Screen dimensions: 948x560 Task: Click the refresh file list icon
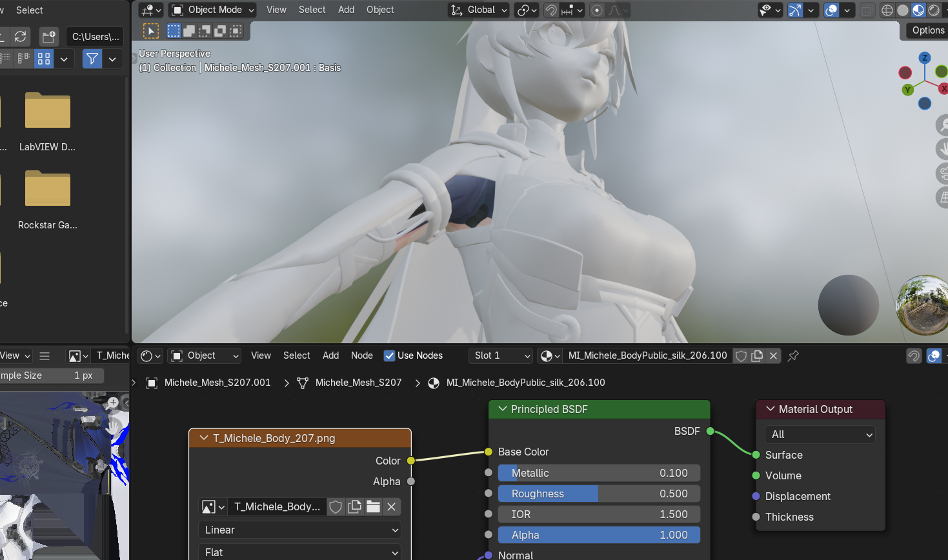[x=21, y=36]
